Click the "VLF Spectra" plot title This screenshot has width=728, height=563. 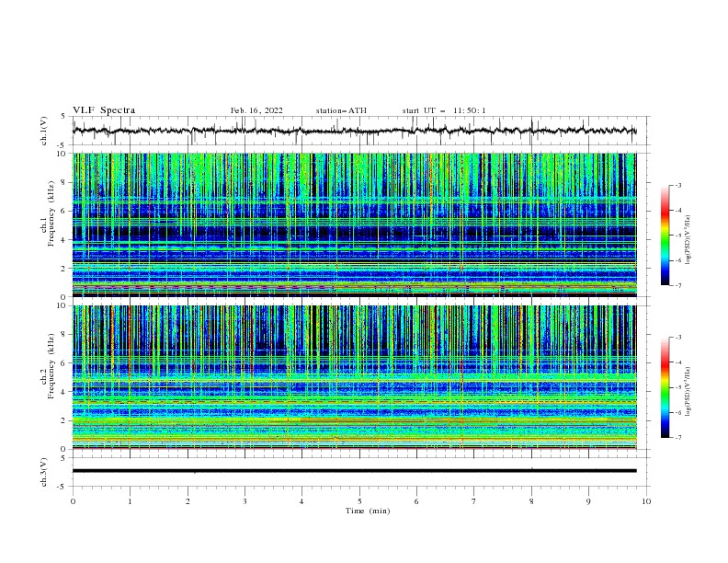104,110
